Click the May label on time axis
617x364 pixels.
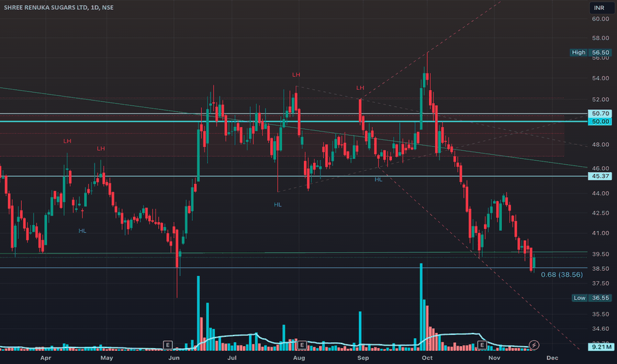tap(107, 357)
